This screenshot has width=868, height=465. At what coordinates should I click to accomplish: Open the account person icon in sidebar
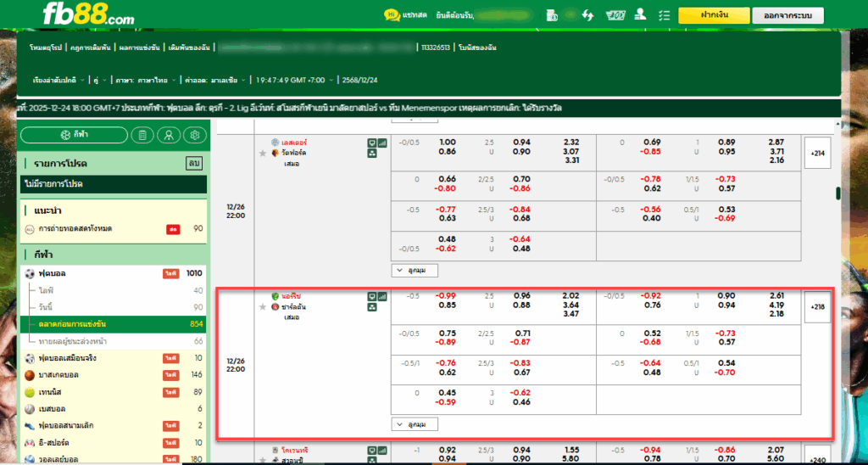(x=169, y=135)
